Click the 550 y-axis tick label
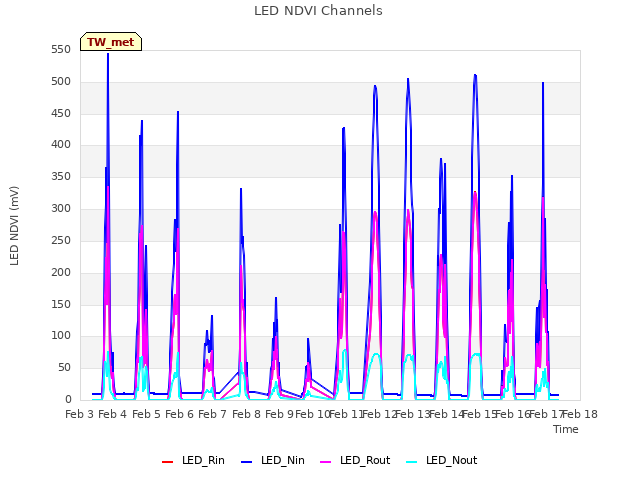Viewport: 640px width, 480px height. 61,50
